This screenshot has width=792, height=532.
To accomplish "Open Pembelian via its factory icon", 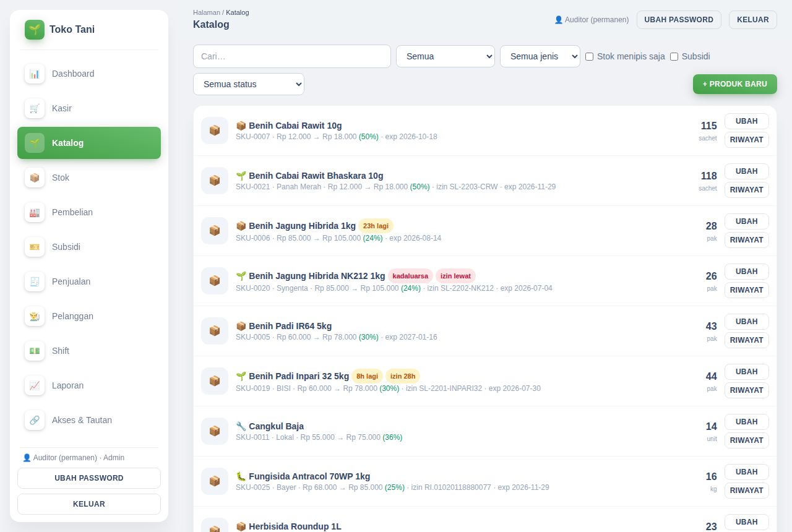I will point(35,212).
